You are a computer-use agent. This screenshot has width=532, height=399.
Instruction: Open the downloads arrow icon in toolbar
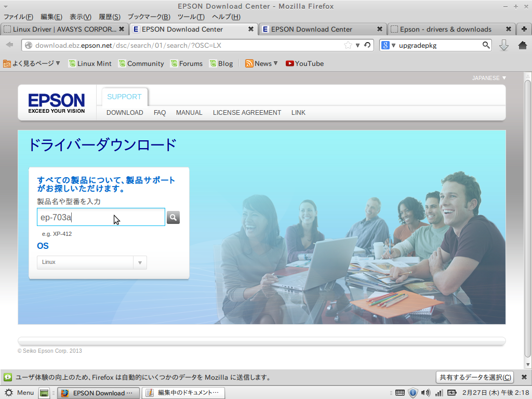[504, 45]
